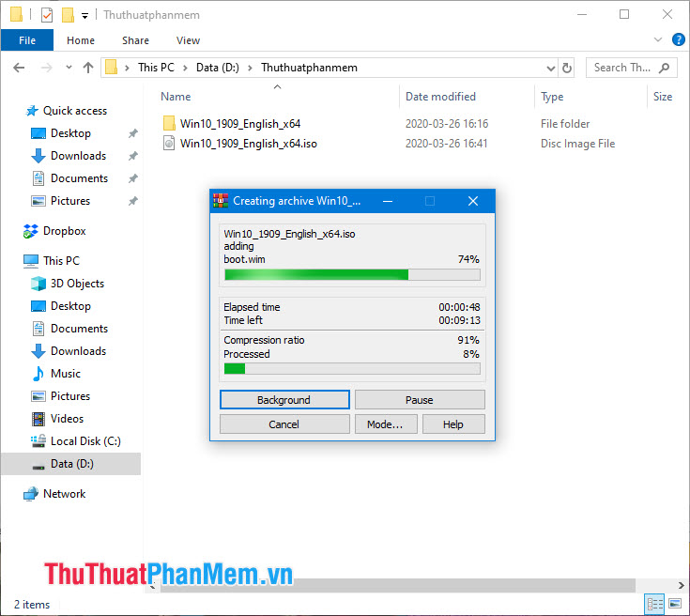Click the pin icon next to Pictures
This screenshot has width=690, height=616.
pos(133,201)
